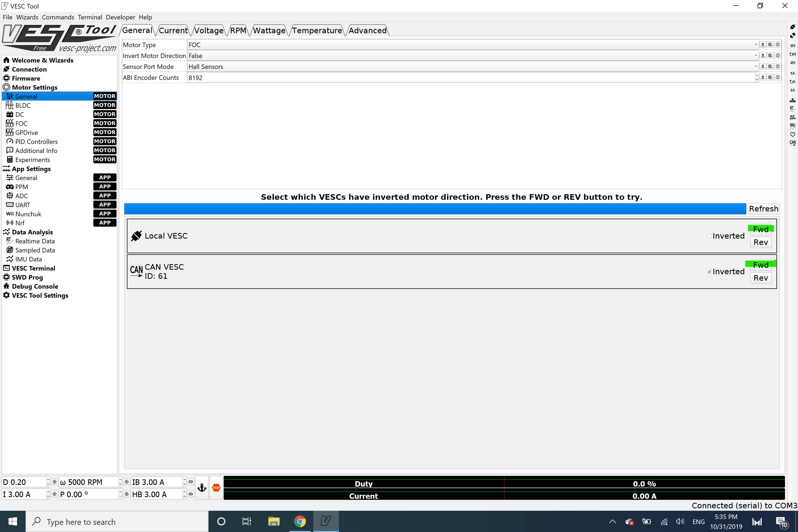
Task: Toggle RT APP data streaming icon
Action: click(x=792, y=117)
